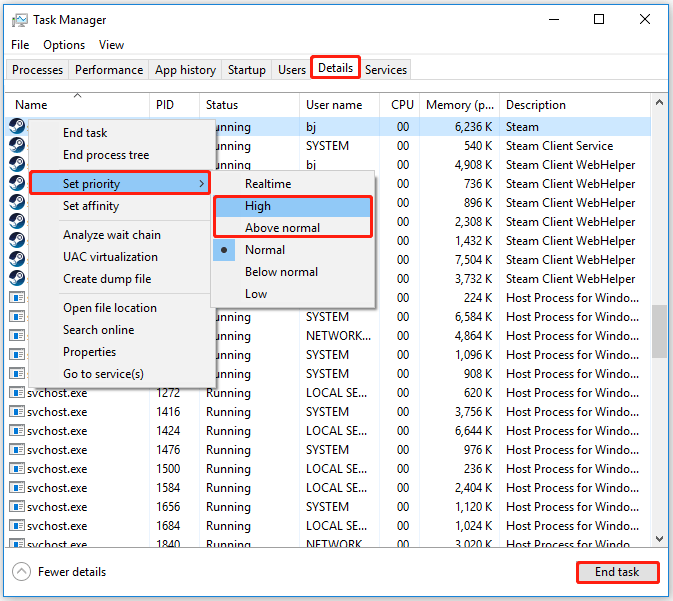The width and height of the screenshot is (673, 601).
Task: Select End process tree in context menu
Action: [106, 155]
